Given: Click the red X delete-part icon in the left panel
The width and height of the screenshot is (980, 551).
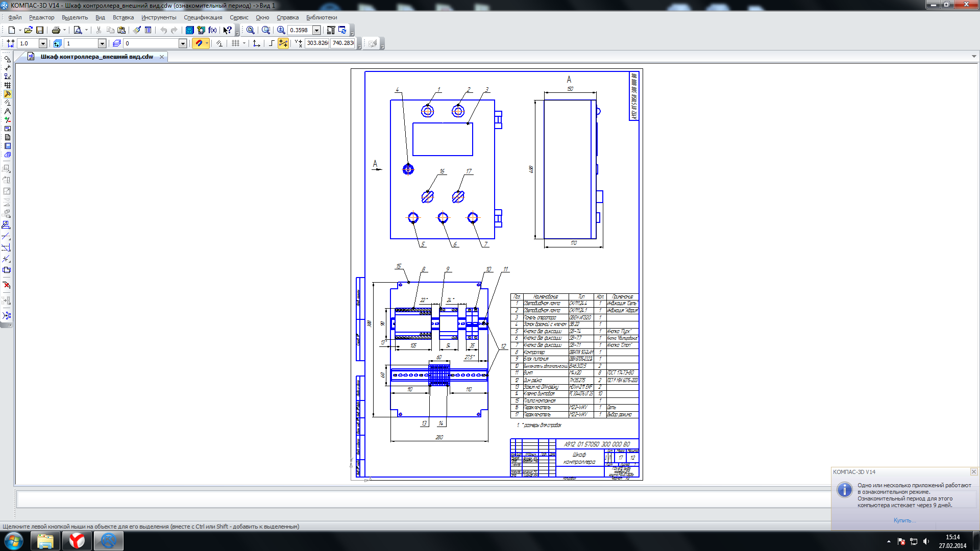Looking at the screenshot, I should pos(7,285).
